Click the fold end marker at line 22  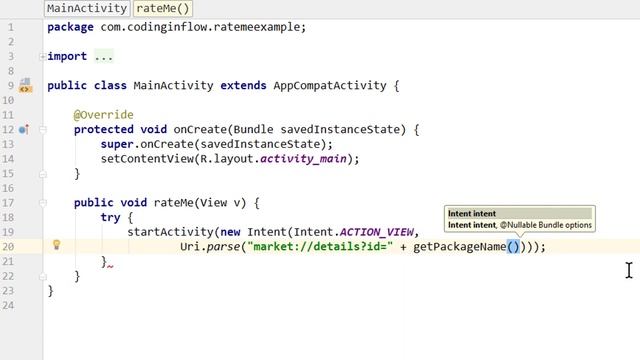pyautogui.click(x=42, y=277)
